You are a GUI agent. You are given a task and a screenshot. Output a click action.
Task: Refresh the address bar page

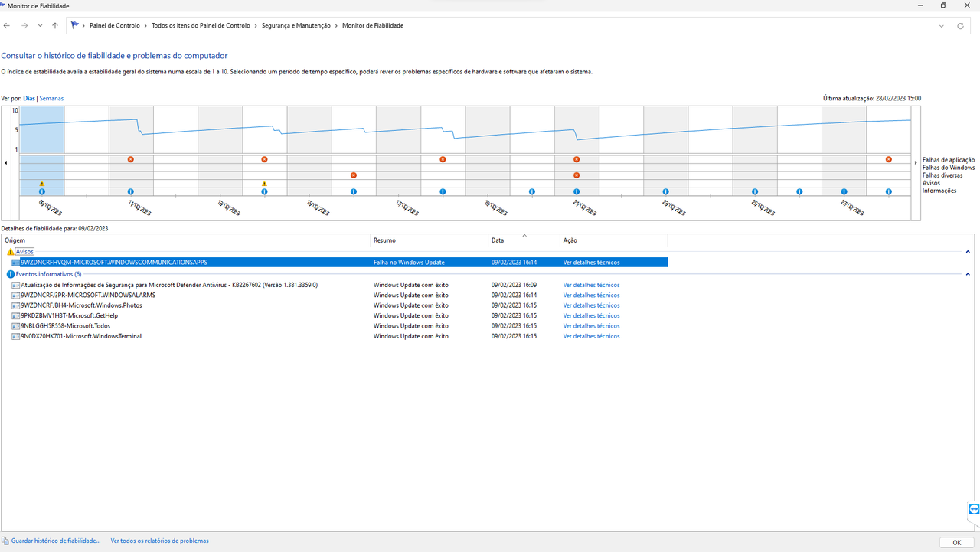point(961,25)
